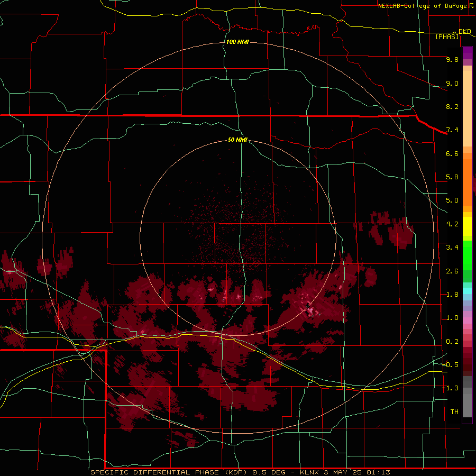476x476 pixels.
Task: Select the 1.8 scale value
Action: (x=452, y=295)
